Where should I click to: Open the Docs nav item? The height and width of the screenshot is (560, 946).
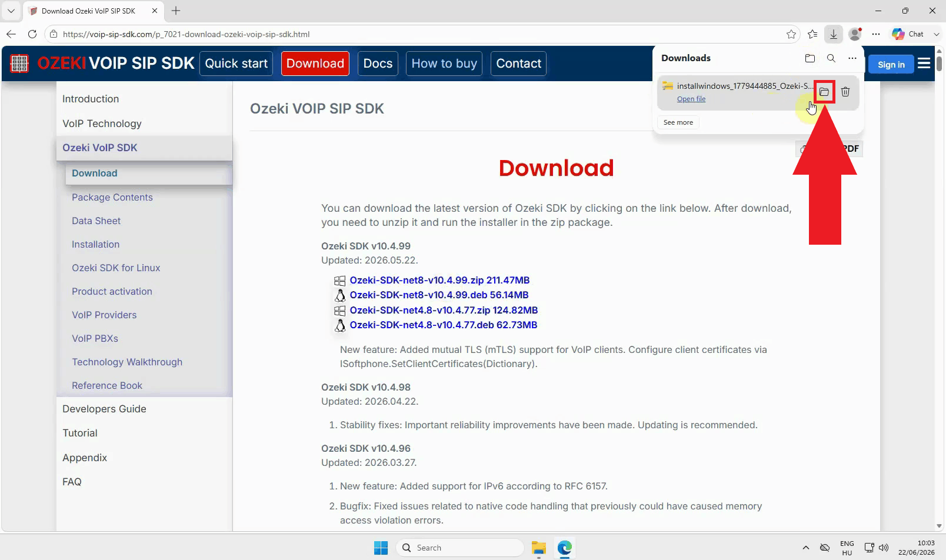click(x=378, y=64)
